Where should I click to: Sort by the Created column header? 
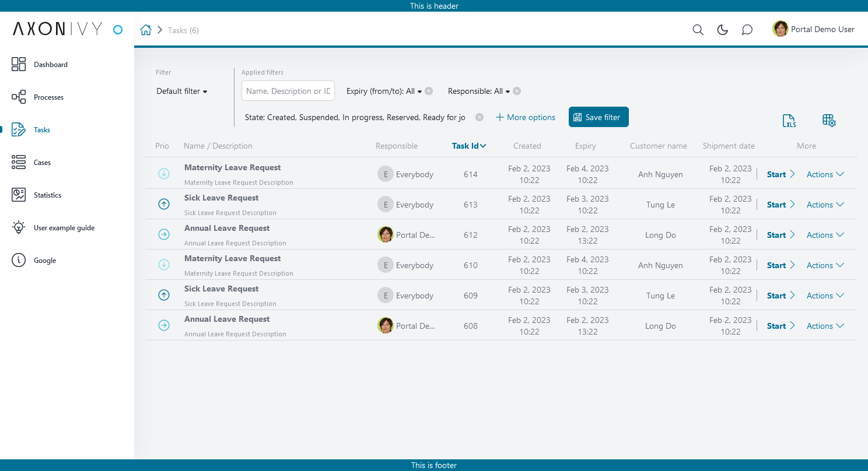527,146
